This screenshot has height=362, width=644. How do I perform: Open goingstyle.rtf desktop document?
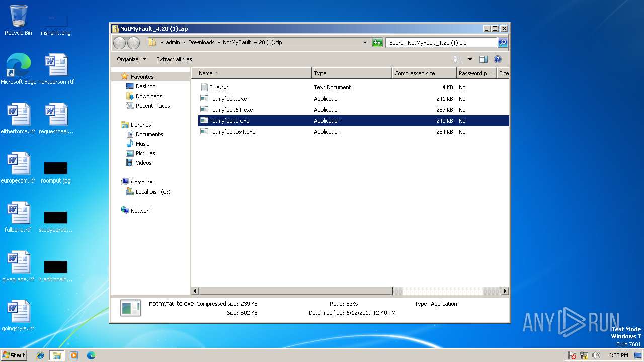[18, 316]
